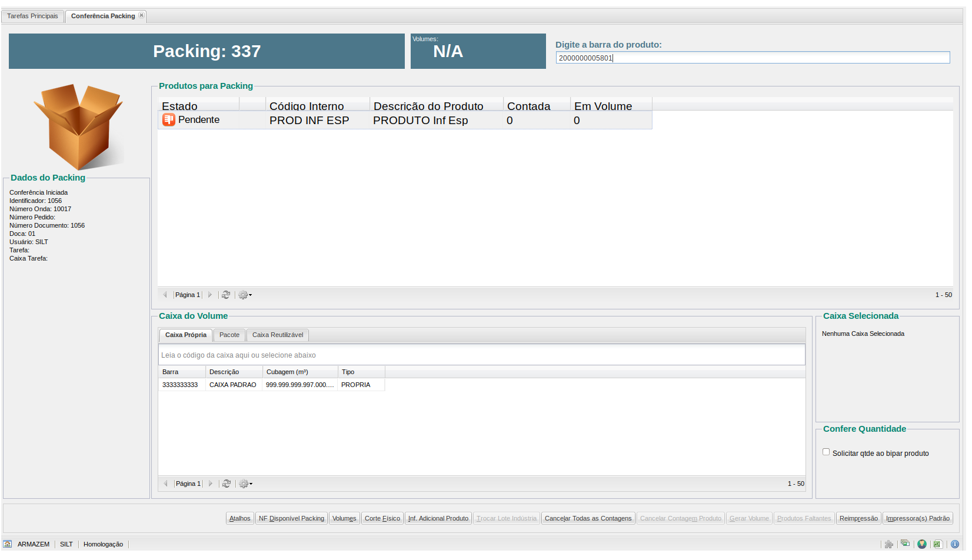
Task: Click the Atalhos button
Action: tap(239, 518)
